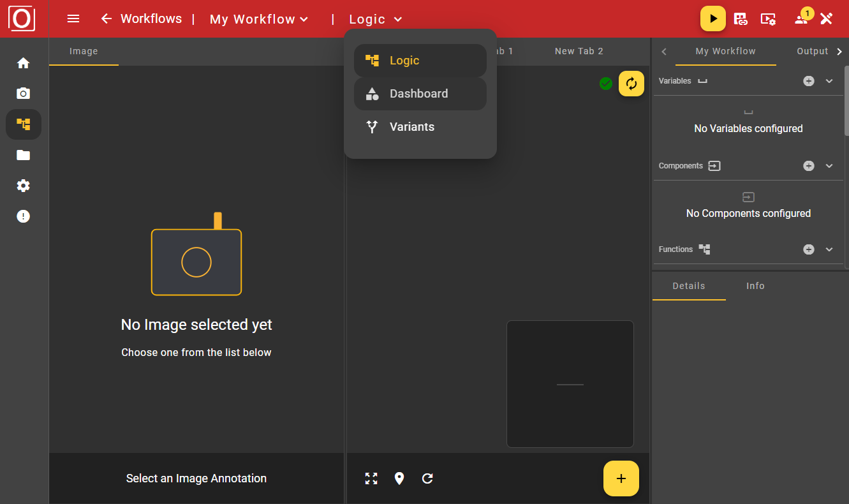Image resolution: width=849 pixels, height=504 pixels.
Task: Switch to the Info tab
Action: 755,286
